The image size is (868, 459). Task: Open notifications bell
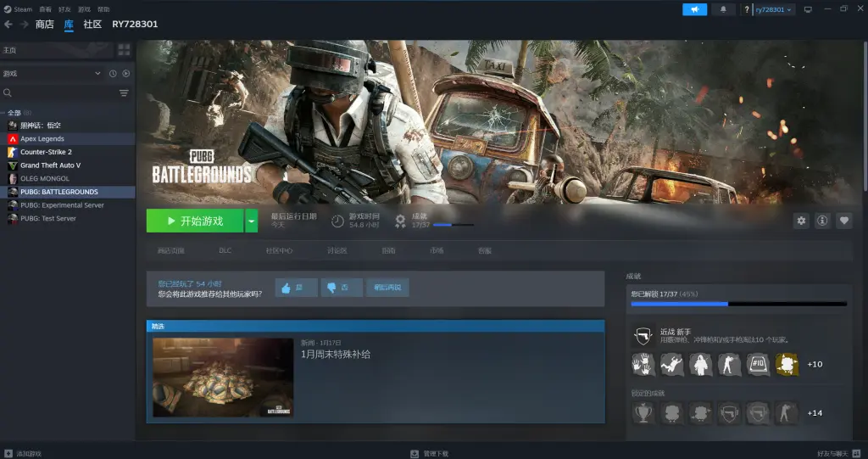click(723, 9)
